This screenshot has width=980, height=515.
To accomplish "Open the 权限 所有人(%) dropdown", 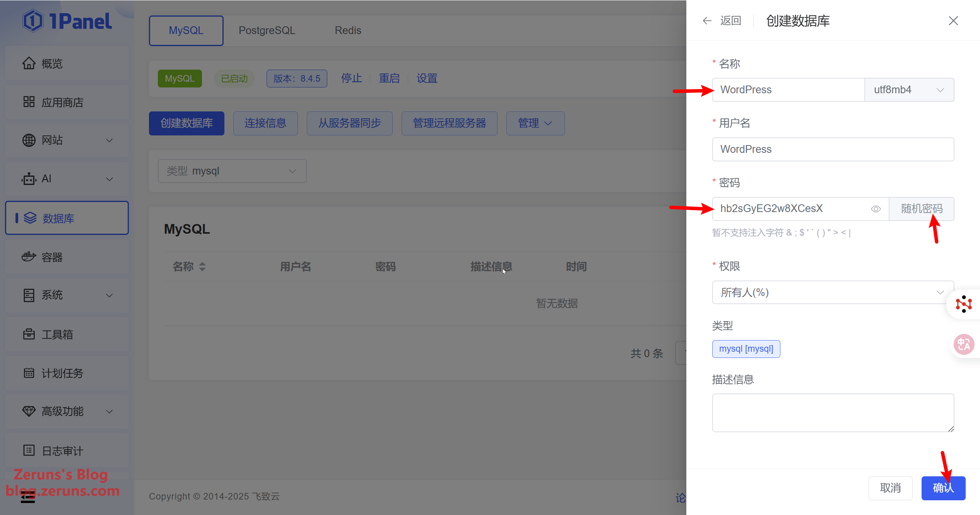I will [x=833, y=293].
